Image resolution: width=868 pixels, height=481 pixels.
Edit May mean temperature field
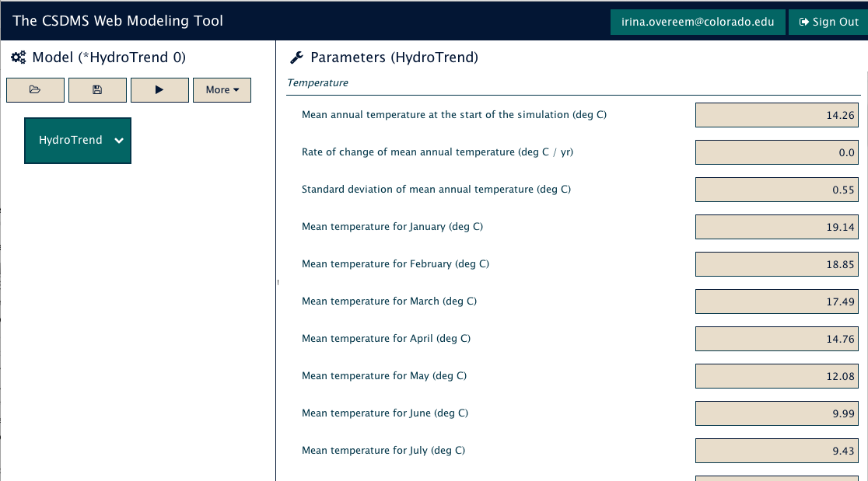(777, 376)
